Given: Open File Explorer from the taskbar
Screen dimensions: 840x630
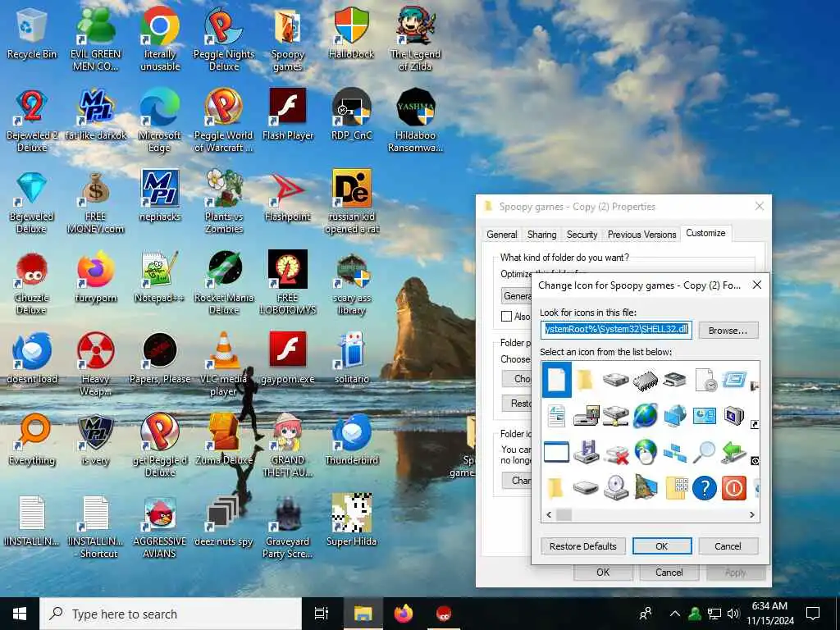Looking at the screenshot, I should click(363, 614).
